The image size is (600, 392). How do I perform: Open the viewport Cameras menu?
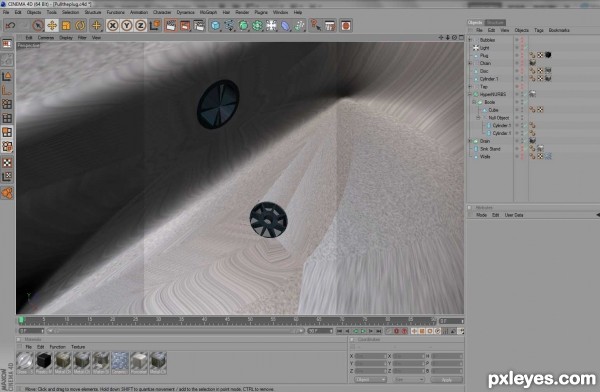46,38
